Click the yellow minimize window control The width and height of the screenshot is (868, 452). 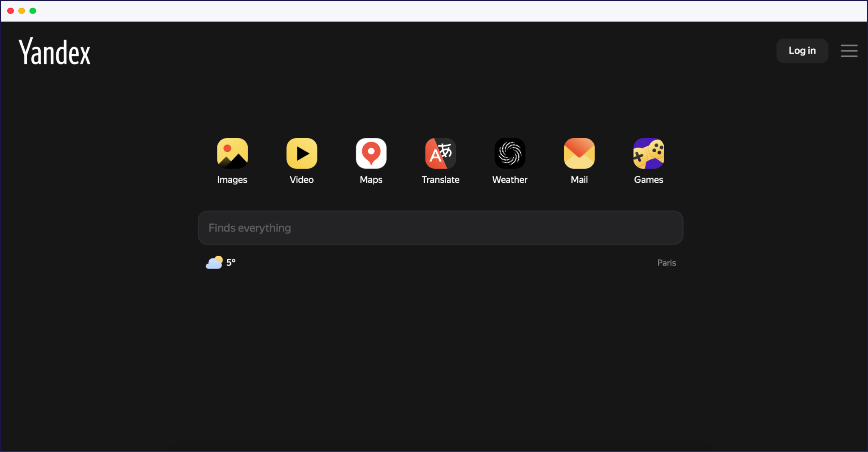pos(21,11)
